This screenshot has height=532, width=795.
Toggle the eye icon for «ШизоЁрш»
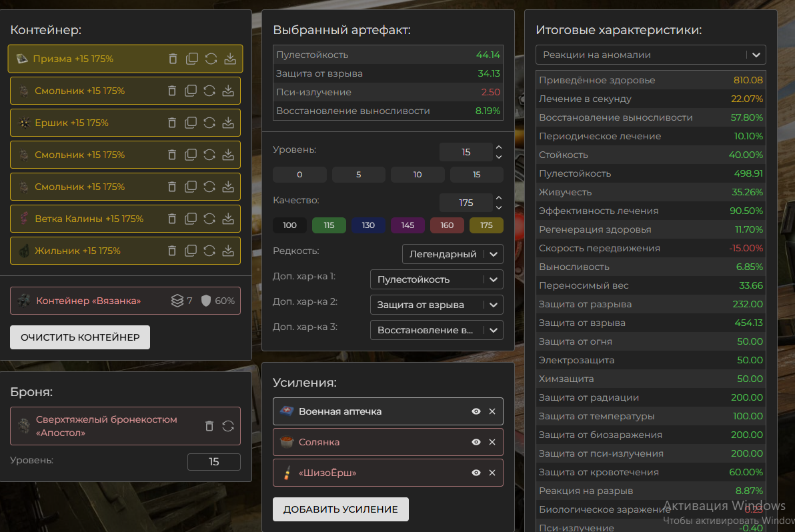point(476,473)
